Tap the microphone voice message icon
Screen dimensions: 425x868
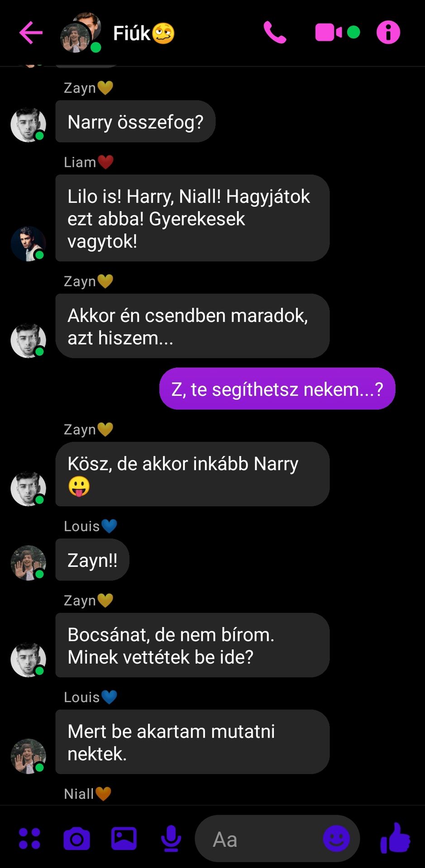[x=171, y=839]
